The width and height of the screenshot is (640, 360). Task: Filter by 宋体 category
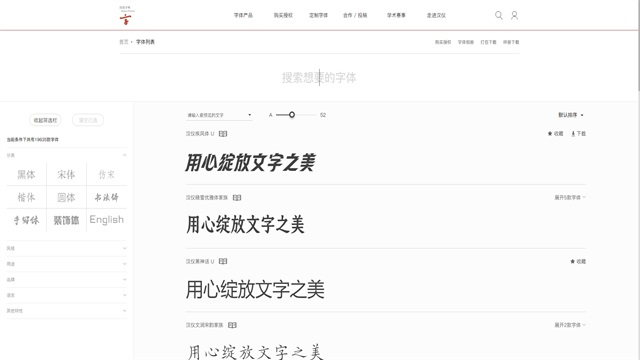(66, 175)
